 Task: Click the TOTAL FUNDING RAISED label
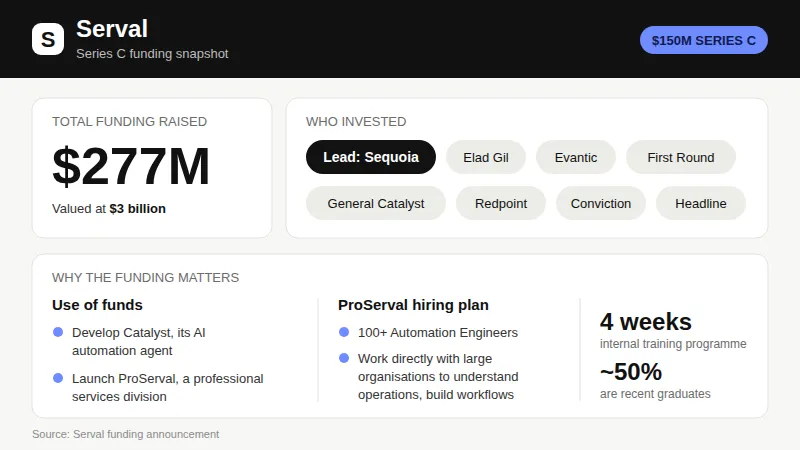(x=130, y=121)
